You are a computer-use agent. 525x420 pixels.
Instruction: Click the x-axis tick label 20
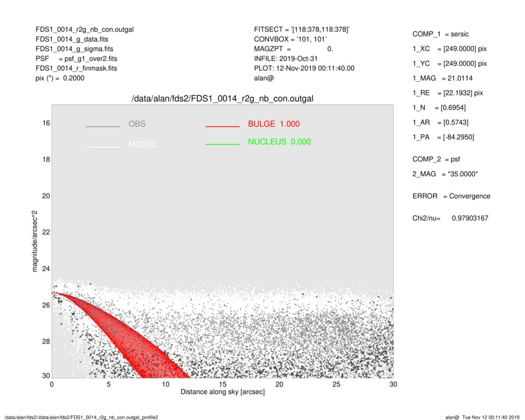279,384
